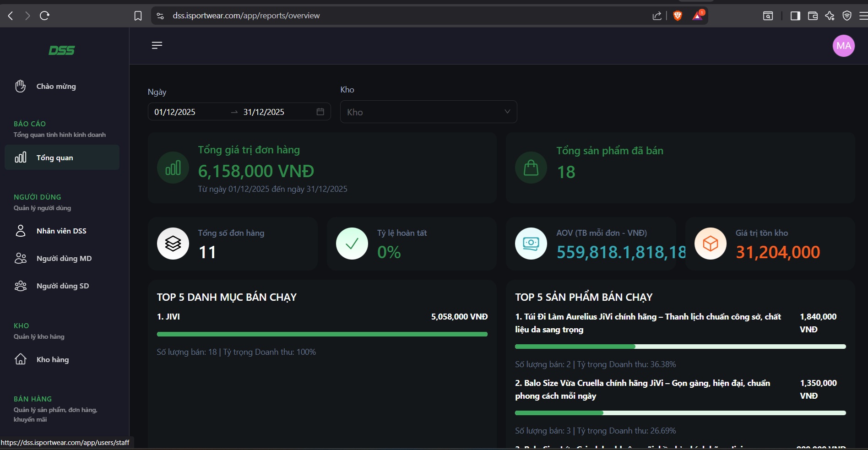Reload the page with refresh icon
Image resolution: width=868 pixels, height=450 pixels.
point(44,16)
